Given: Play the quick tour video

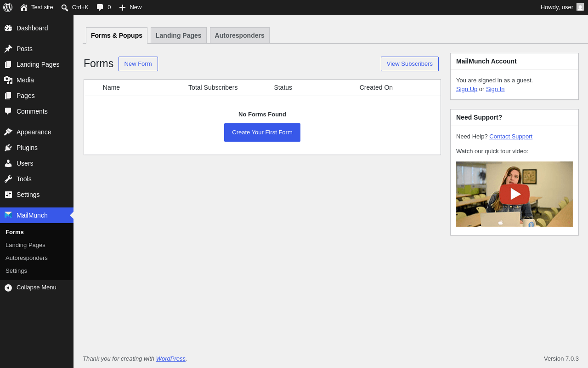Looking at the screenshot, I should pos(514,194).
